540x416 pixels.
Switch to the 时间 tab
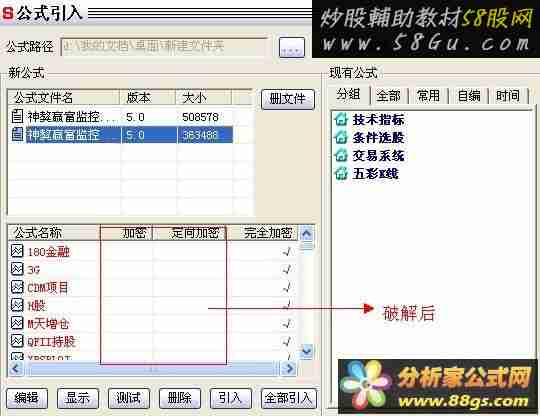pos(508,95)
